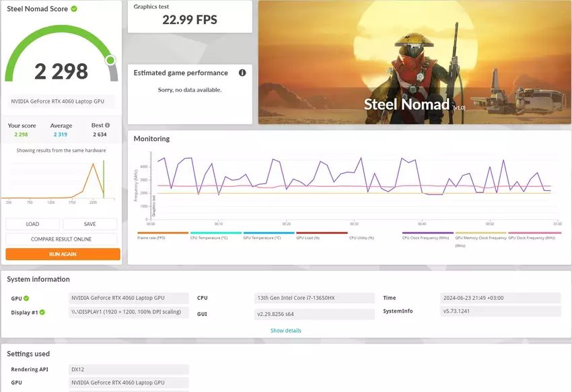Click the Estimated game performance info icon

point(242,73)
